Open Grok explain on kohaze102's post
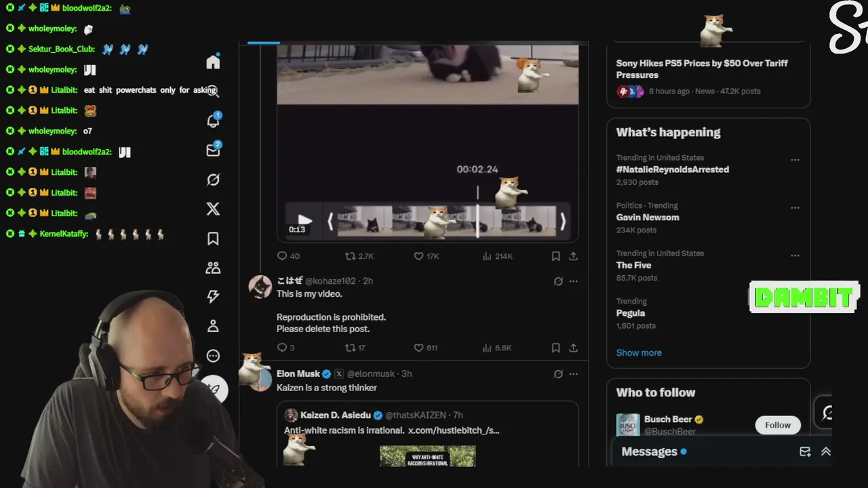The width and height of the screenshot is (868, 488). tap(558, 281)
